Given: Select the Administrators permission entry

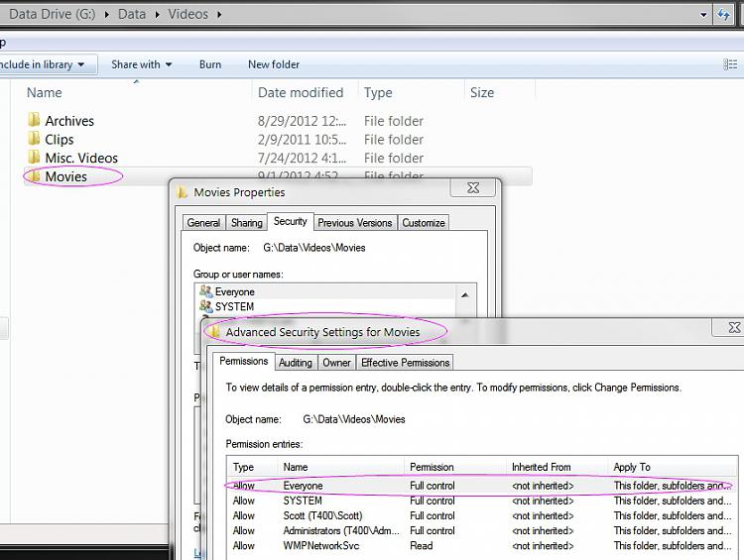Looking at the screenshot, I should click(x=481, y=530).
